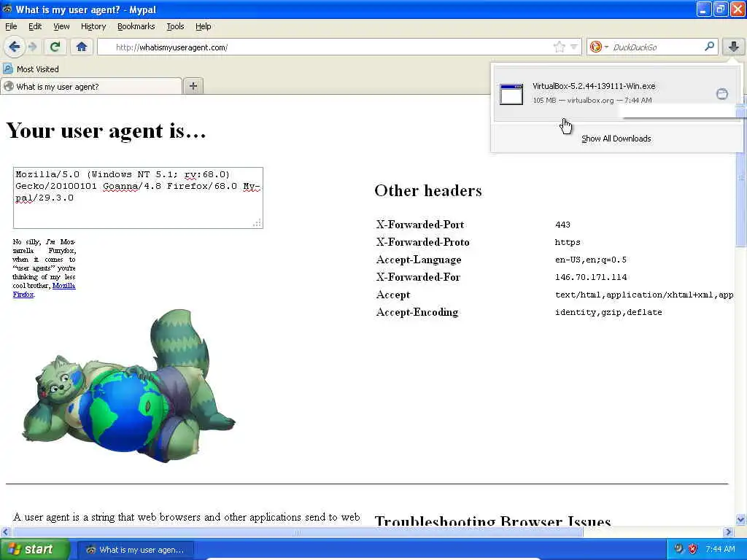
Task: Click the horizontal scrollbar left arrow
Action: click(5, 532)
